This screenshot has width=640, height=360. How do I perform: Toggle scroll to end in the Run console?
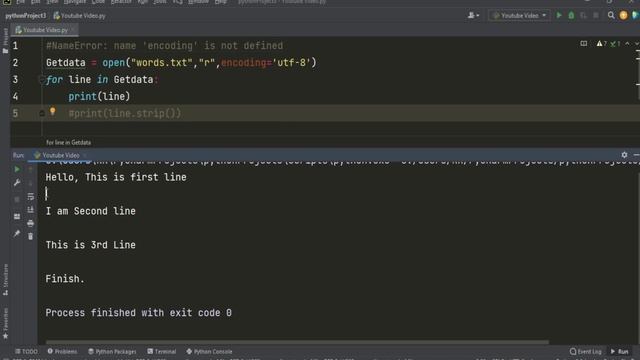tap(31, 210)
